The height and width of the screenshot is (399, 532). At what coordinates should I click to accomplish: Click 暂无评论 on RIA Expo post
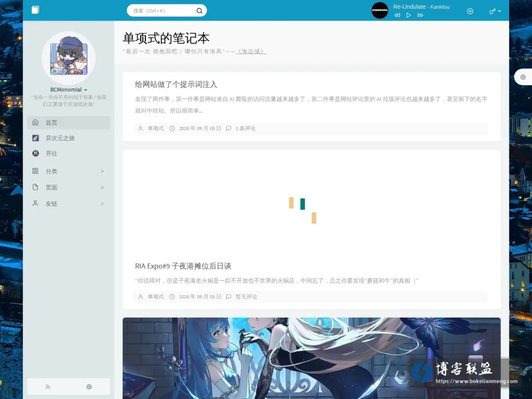(246, 297)
